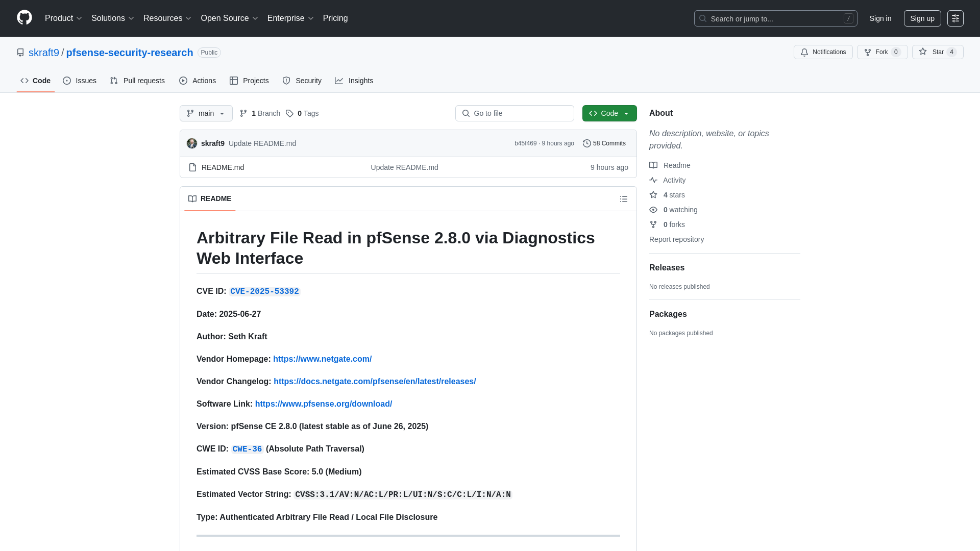Screen dimensions: 980x551
Task: Open pfsense-security-research repository link
Action: click(x=130, y=53)
